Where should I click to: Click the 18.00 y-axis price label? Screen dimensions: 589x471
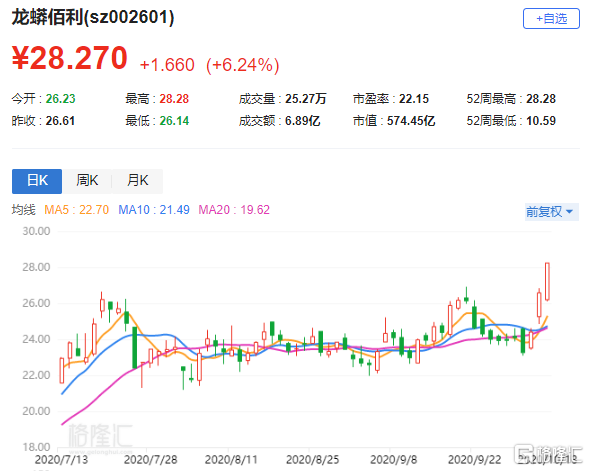pyautogui.click(x=36, y=447)
